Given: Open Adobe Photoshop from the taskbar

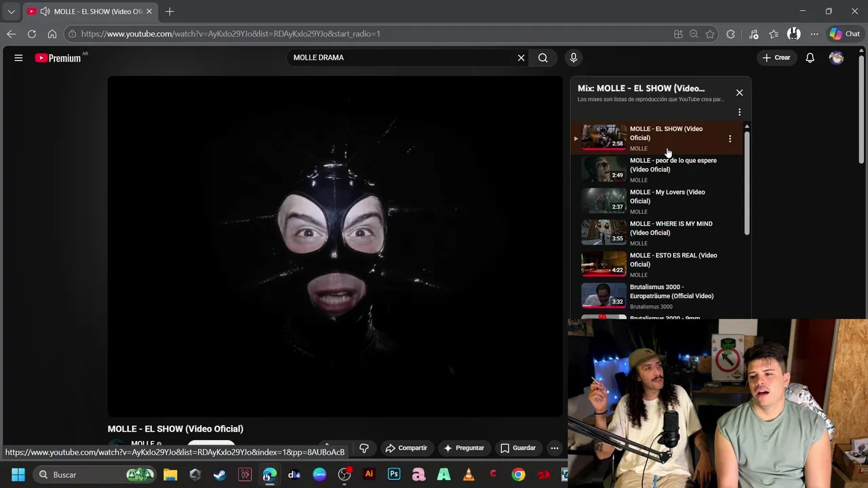Looking at the screenshot, I should pyautogui.click(x=394, y=474).
